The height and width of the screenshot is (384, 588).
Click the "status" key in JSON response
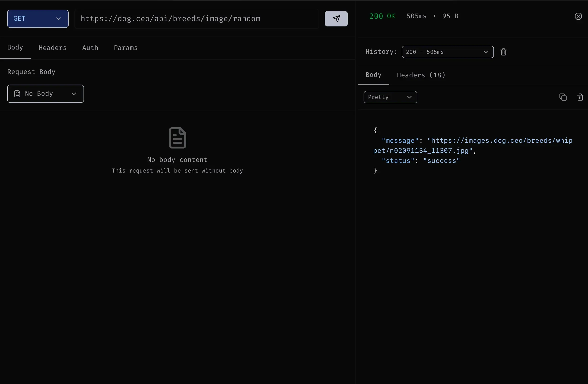tap(398, 161)
